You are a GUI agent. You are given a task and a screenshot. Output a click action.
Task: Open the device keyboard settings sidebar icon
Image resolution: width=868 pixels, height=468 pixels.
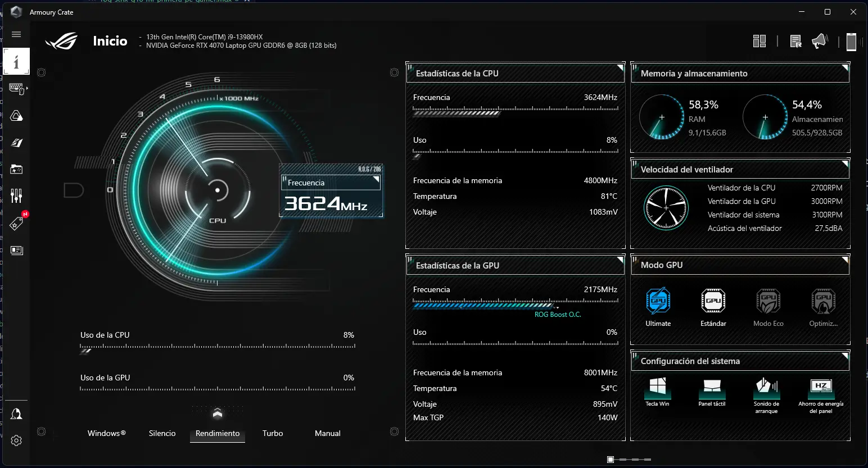click(16, 89)
